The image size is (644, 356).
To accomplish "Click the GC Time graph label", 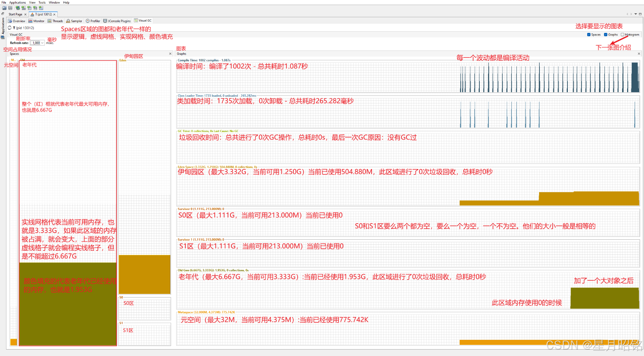I will click(x=208, y=131).
